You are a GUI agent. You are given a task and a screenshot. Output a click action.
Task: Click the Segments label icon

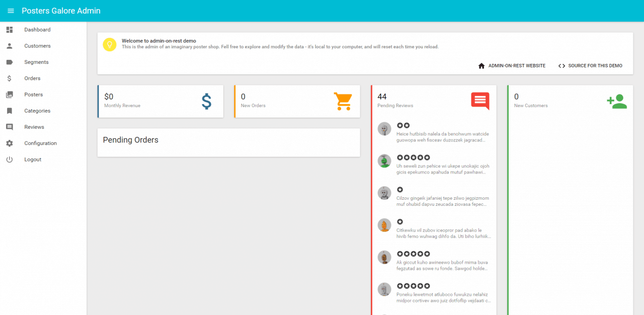point(10,62)
